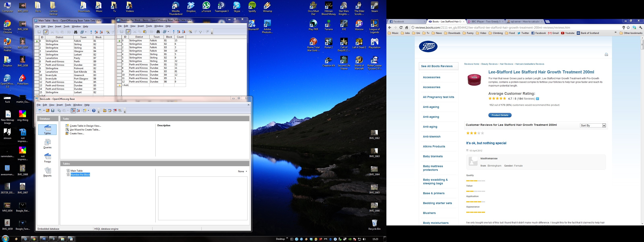The height and width of the screenshot is (242, 644).
Task: Click Sort Descending in Number Per Block toolbar
Action: 184,32
